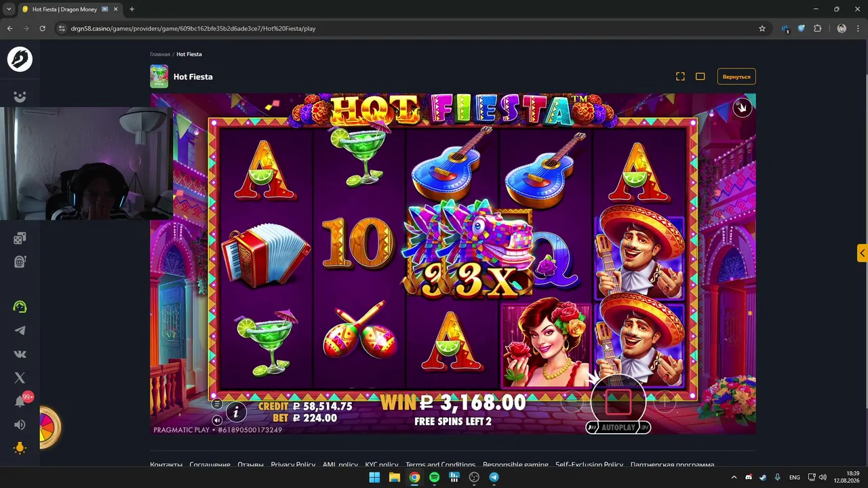Open File Explorer from taskbar
The width and height of the screenshot is (868, 488).
click(394, 477)
